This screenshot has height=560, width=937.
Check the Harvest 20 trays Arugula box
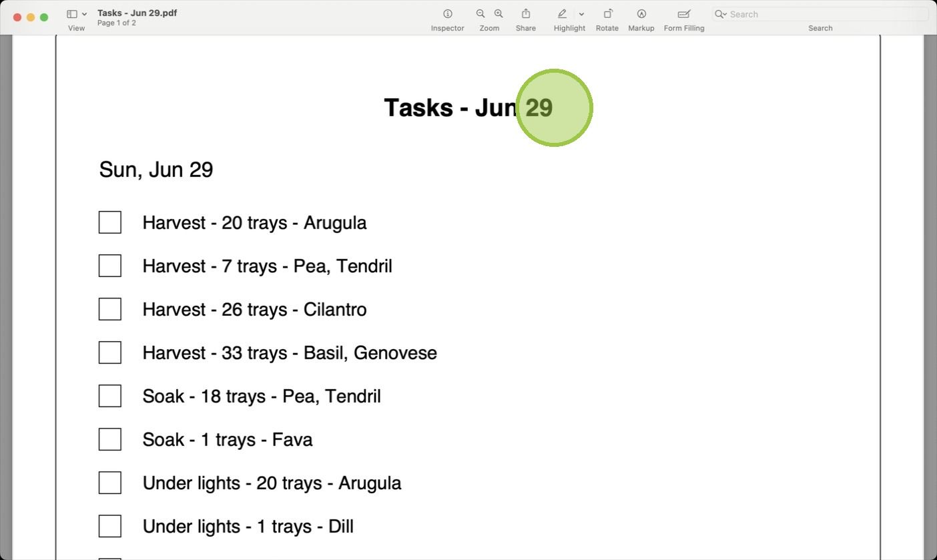(x=110, y=222)
